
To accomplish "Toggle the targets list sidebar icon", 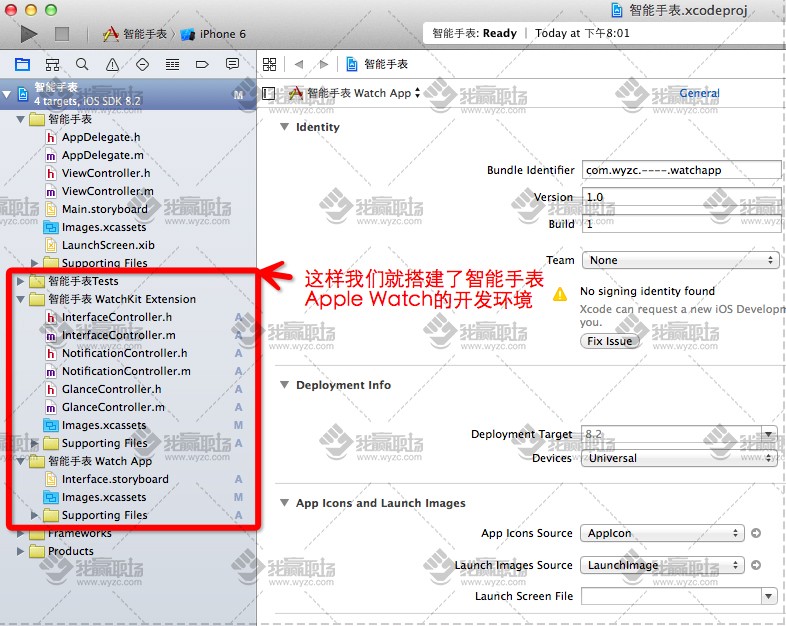I will coord(268,93).
